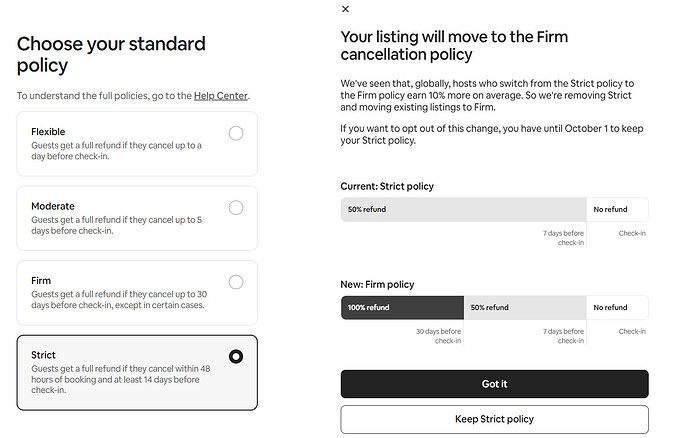Click the 30 days before check-in marker

point(438,336)
